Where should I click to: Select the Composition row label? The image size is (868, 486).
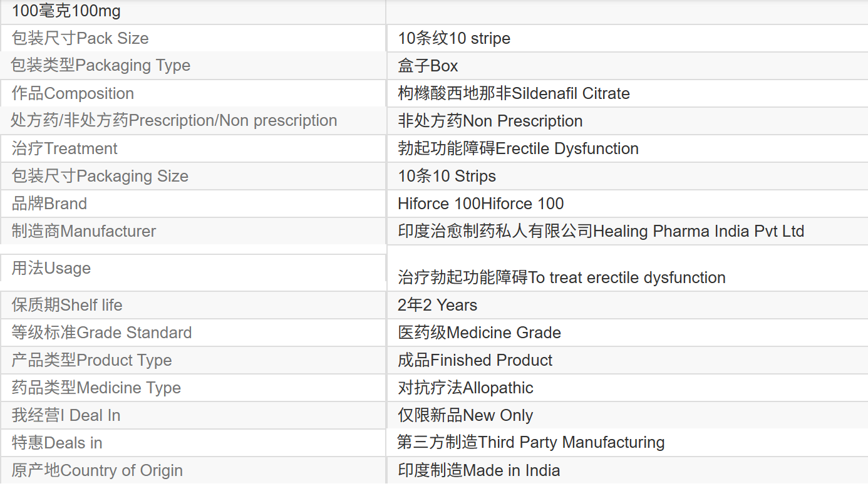click(73, 93)
